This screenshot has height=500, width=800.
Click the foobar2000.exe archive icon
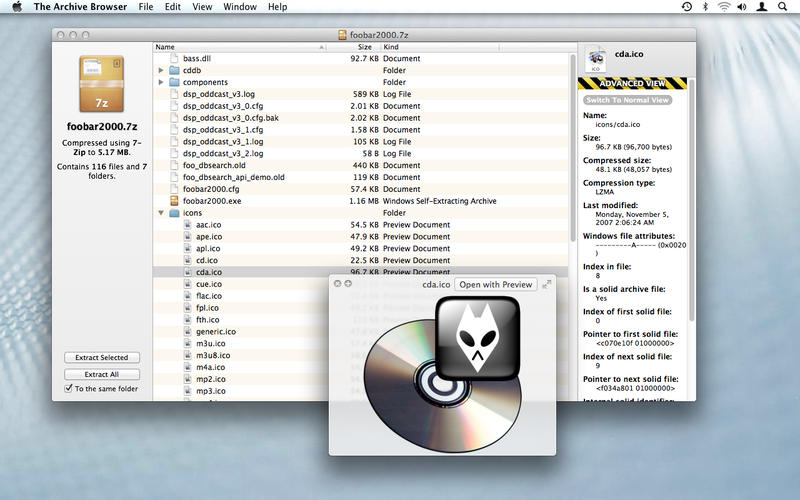point(174,201)
